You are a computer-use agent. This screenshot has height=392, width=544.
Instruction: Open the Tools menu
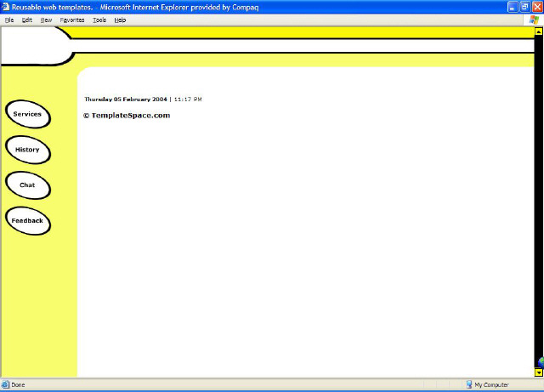coord(99,20)
